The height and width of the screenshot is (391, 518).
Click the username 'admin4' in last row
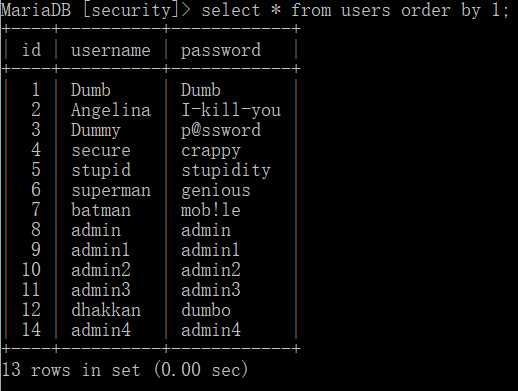pos(101,330)
